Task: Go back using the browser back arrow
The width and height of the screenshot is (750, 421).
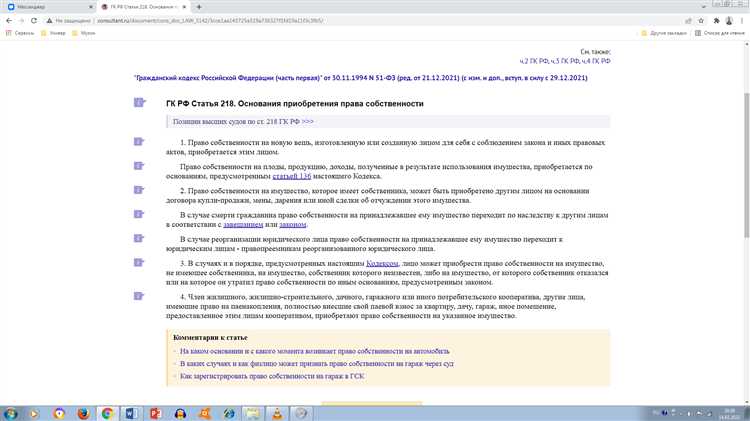Action: [x=9, y=21]
